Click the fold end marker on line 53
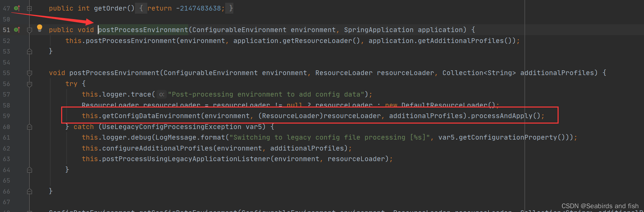The height and width of the screenshot is (212, 644). (x=29, y=51)
